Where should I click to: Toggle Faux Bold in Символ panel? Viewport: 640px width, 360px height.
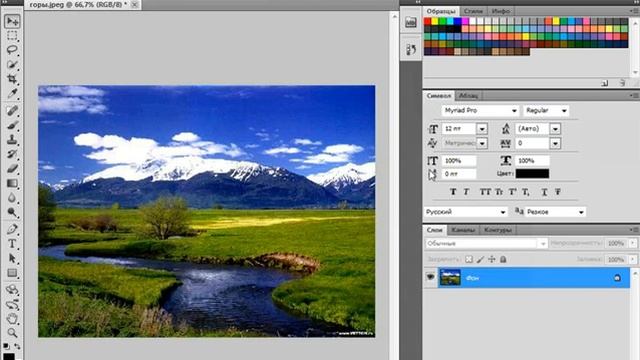(x=453, y=191)
